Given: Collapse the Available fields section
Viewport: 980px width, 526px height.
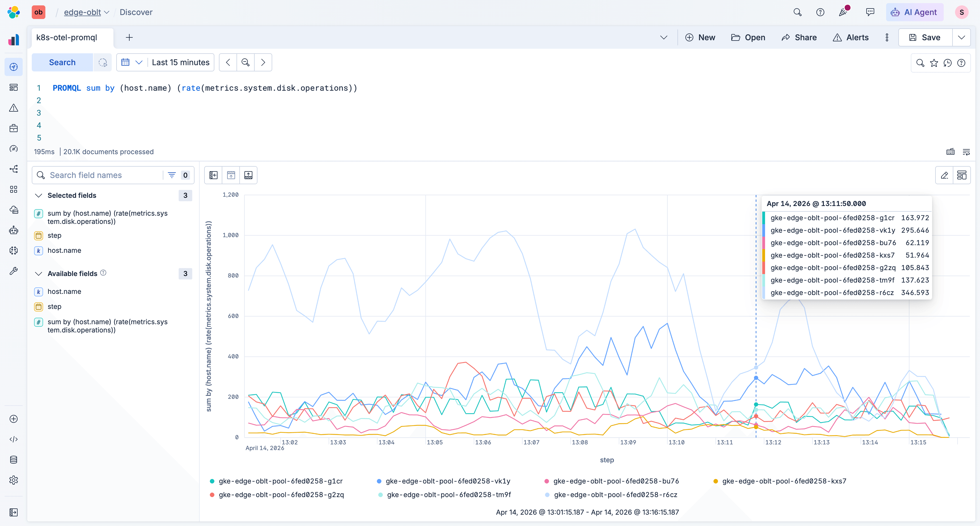Looking at the screenshot, I should [39, 274].
